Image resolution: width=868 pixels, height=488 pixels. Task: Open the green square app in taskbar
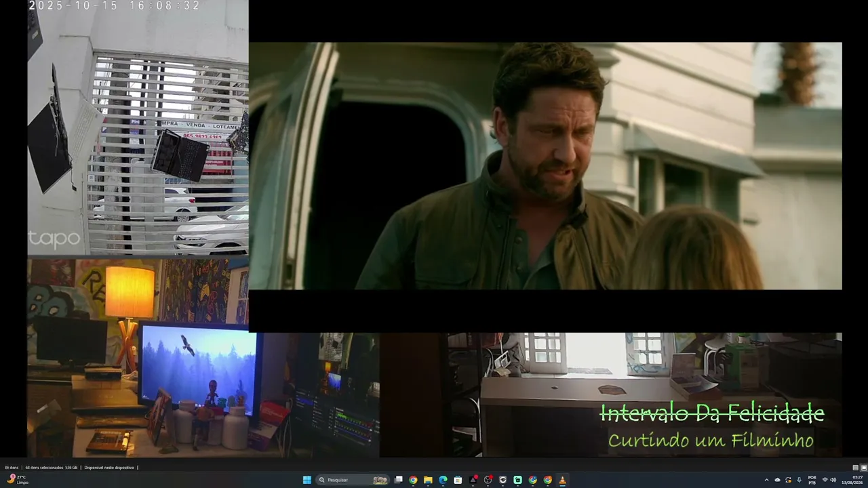click(517, 480)
